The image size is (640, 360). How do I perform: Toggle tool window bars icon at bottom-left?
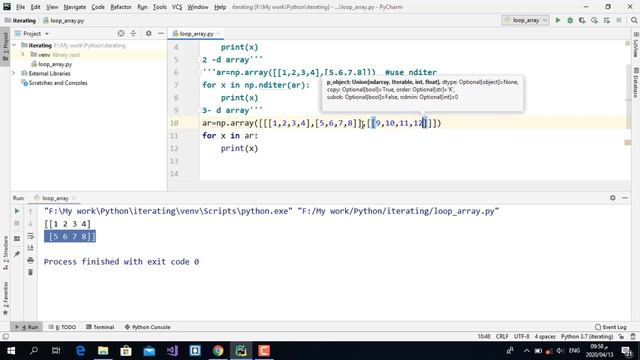5,336
